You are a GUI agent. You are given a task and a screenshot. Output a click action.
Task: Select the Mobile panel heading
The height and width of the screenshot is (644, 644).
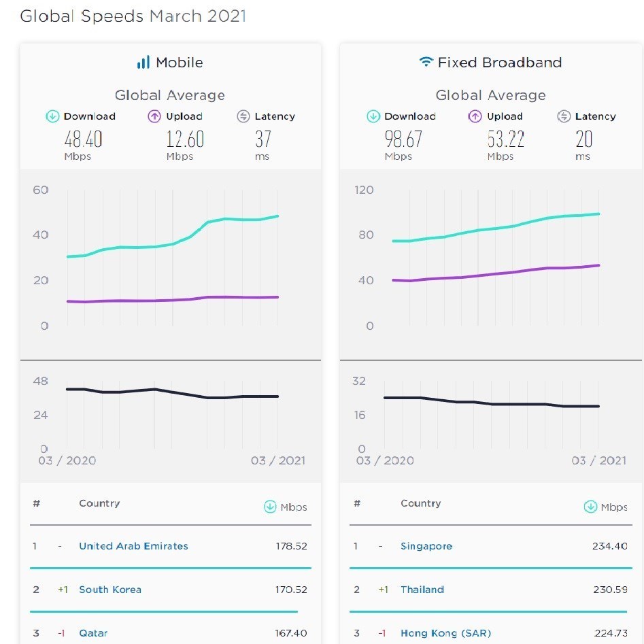[x=179, y=63]
